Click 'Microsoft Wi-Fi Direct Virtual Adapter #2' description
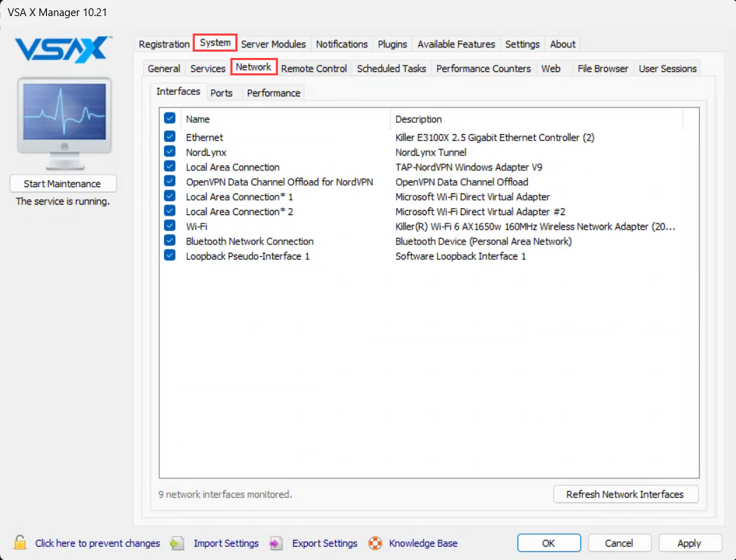The image size is (736, 560). click(x=480, y=212)
